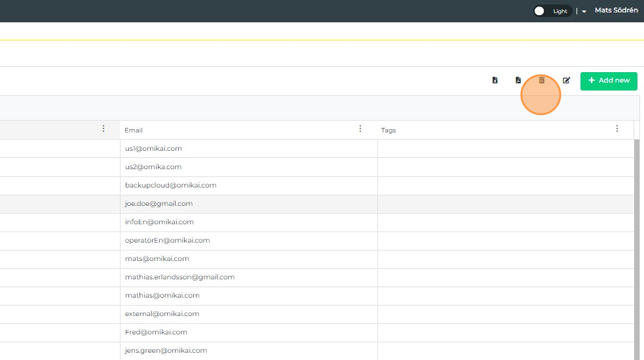Toggle the Light theme switch
Image resolution: width=644 pixels, height=360 pixels.
[552, 11]
